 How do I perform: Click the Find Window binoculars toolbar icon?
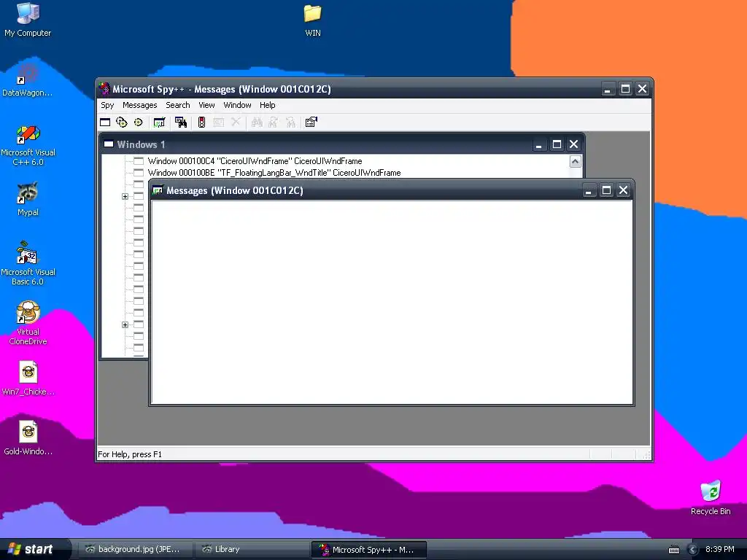coord(181,122)
